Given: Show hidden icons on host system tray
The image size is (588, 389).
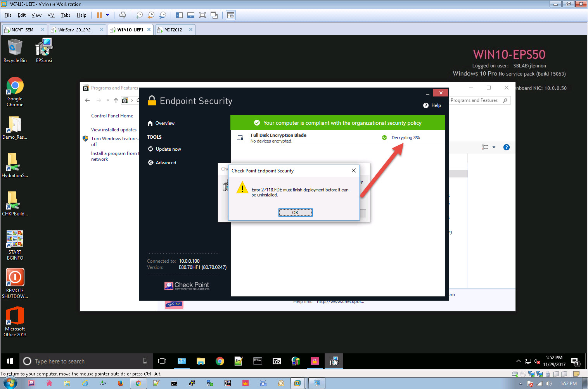Looking at the screenshot, I should coord(521,384).
